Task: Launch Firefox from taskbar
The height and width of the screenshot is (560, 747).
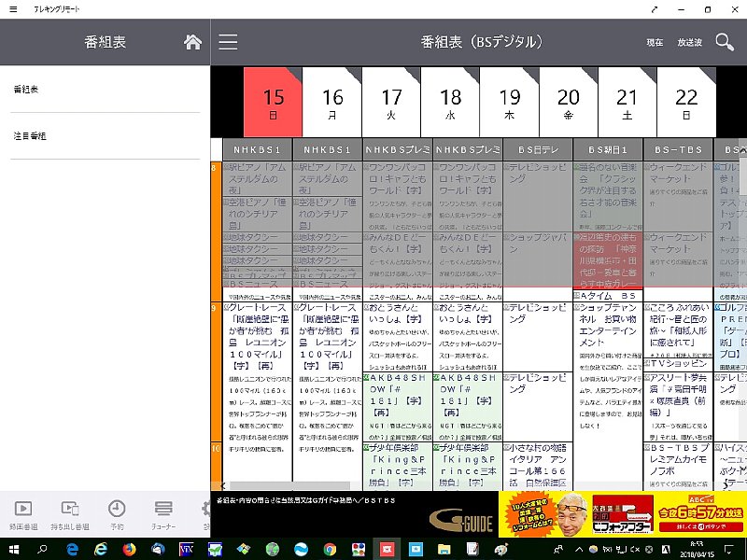Action: tap(129, 549)
